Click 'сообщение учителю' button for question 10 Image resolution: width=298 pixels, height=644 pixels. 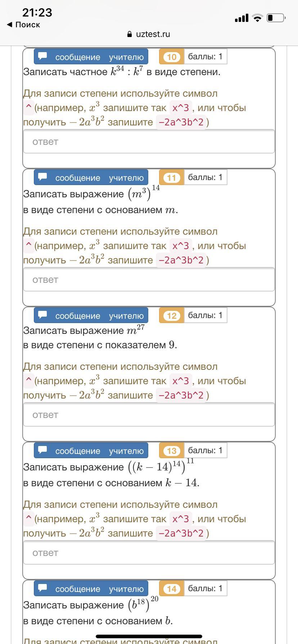(x=91, y=57)
